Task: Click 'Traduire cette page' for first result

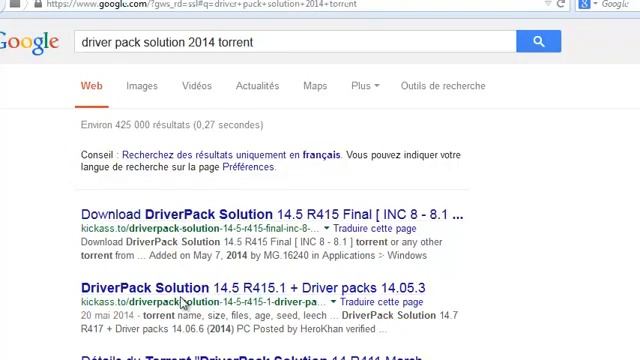Action: (375, 229)
